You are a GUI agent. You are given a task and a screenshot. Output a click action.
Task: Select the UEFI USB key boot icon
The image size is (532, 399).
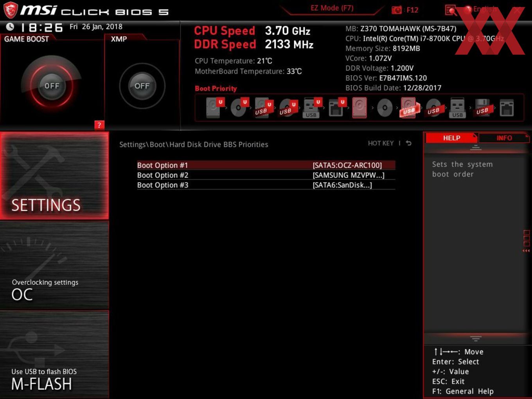312,108
